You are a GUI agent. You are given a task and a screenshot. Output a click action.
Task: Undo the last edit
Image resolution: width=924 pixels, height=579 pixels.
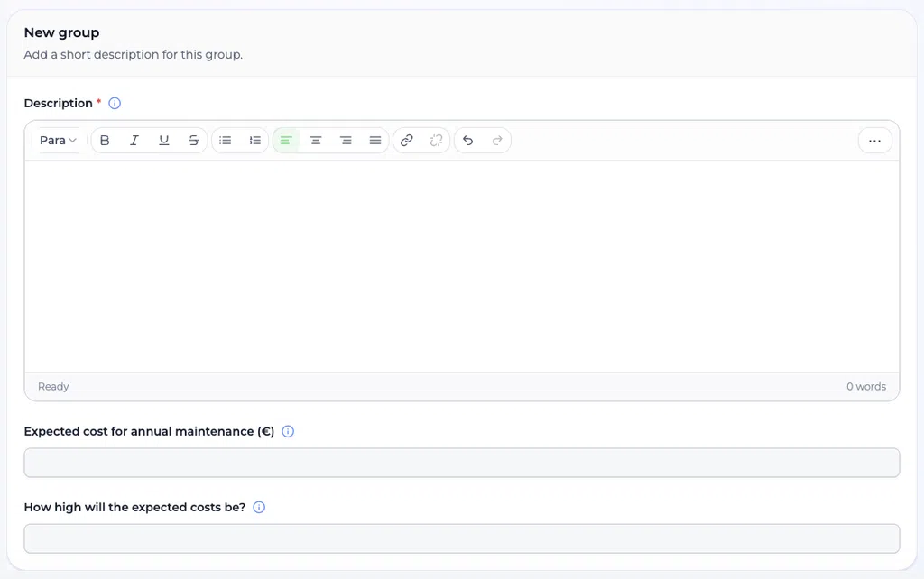pyautogui.click(x=468, y=140)
